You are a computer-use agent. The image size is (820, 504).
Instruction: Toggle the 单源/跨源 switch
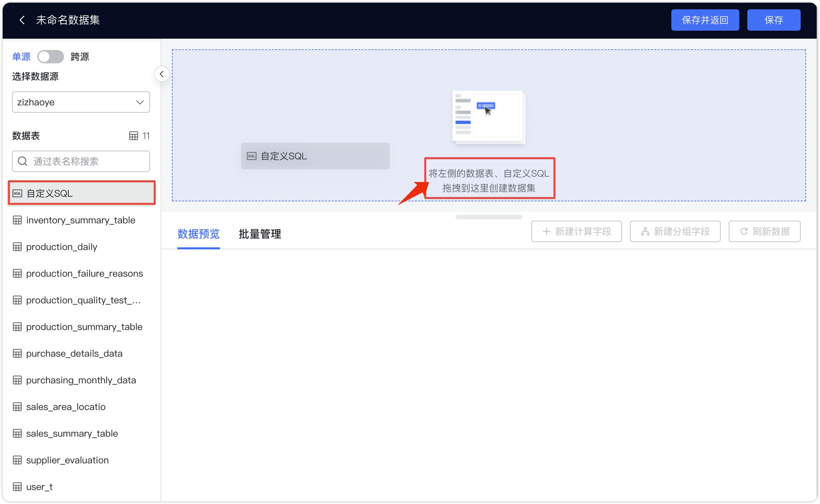[x=51, y=57]
